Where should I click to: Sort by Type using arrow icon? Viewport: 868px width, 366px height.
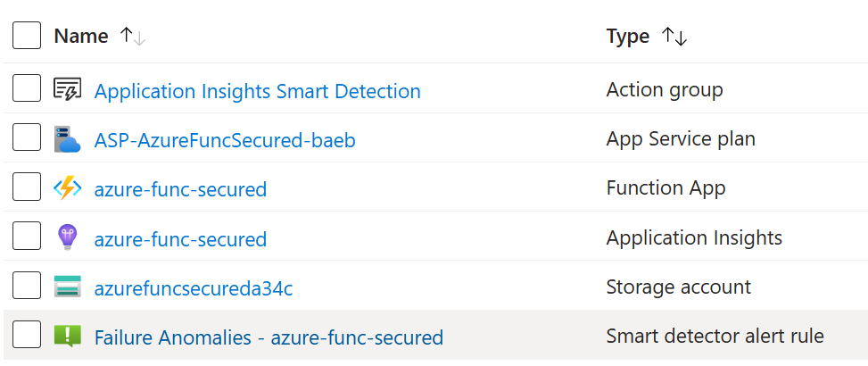tap(674, 37)
